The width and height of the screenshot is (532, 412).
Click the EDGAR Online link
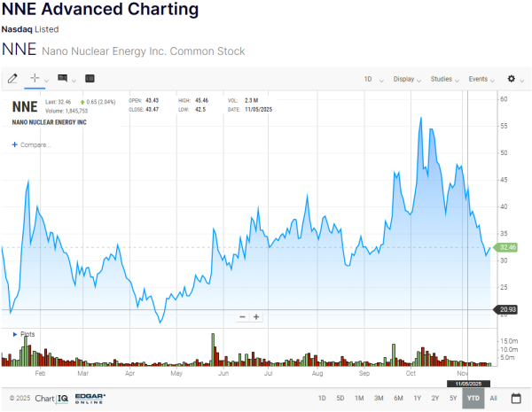click(x=90, y=398)
